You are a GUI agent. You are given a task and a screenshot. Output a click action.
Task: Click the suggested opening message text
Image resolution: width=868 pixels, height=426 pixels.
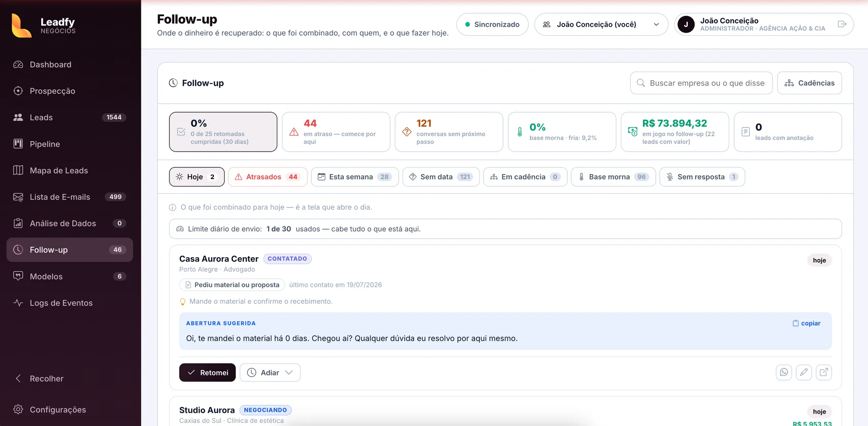pos(352,338)
